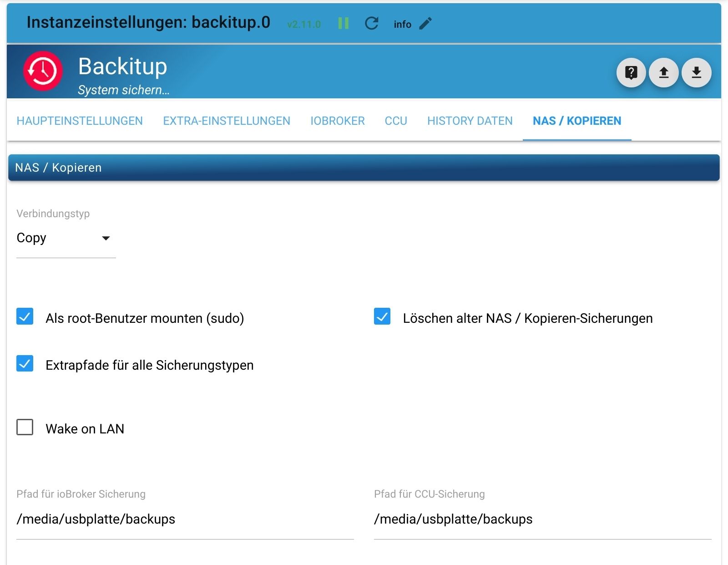Viewport: 728px width, 565px height.
Task: Select the CCU tab
Action: point(396,121)
